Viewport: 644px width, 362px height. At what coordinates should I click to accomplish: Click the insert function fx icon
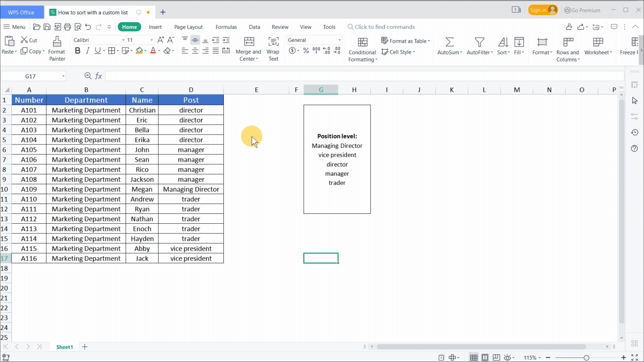[99, 76]
